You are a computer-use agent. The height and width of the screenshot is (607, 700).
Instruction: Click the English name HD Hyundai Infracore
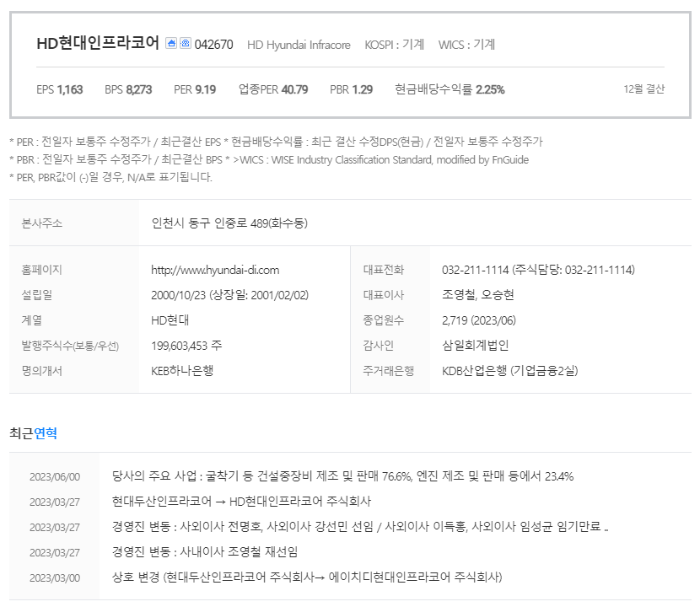(299, 45)
